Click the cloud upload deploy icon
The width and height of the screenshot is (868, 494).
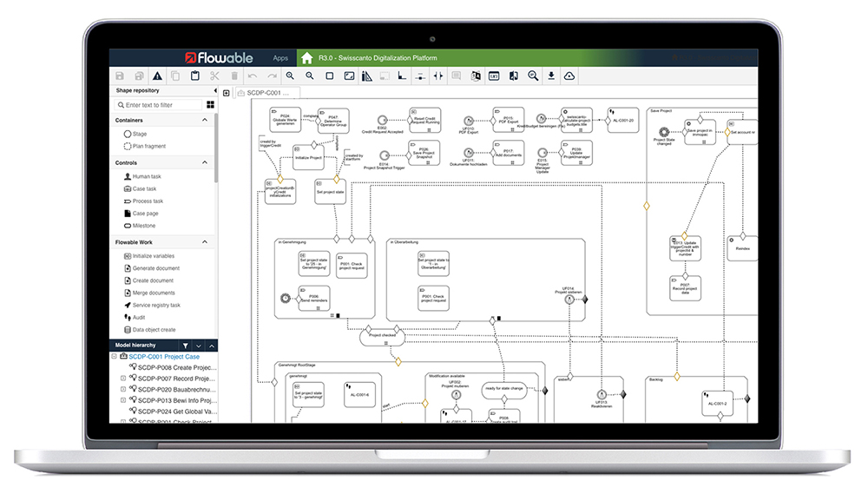[x=569, y=76]
